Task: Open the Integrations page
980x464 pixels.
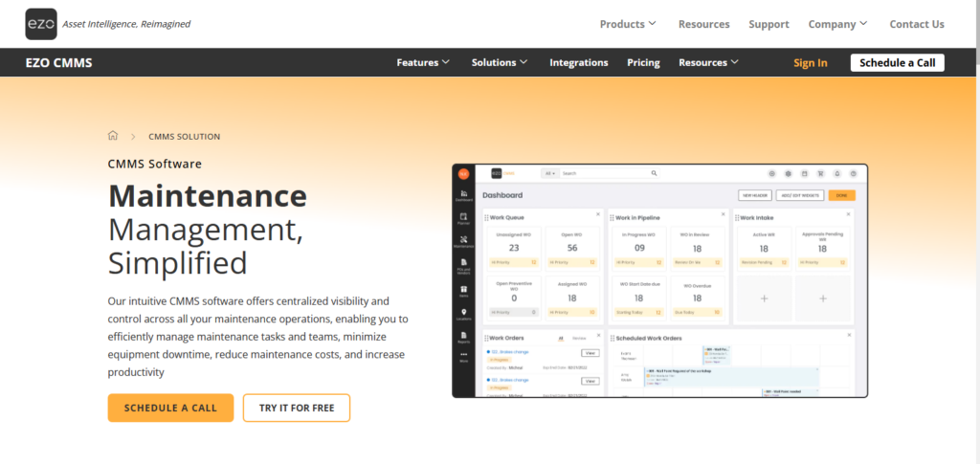Action: [579, 62]
